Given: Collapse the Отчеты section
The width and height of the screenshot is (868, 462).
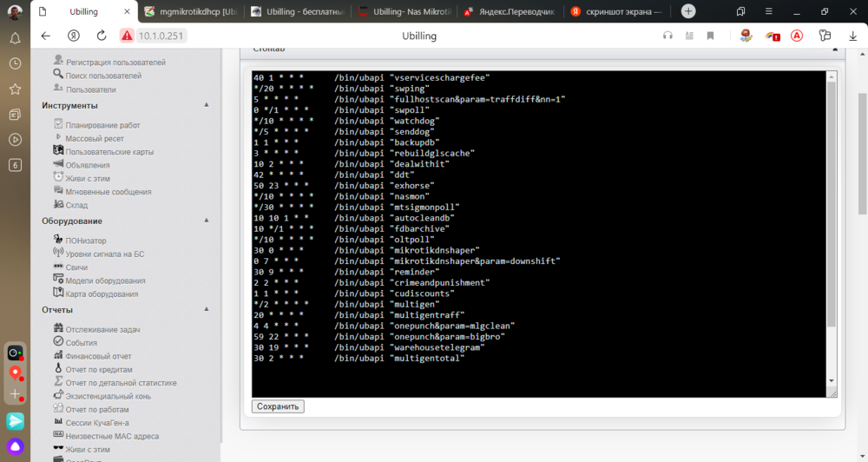Looking at the screenshot, I should point(207,309).
